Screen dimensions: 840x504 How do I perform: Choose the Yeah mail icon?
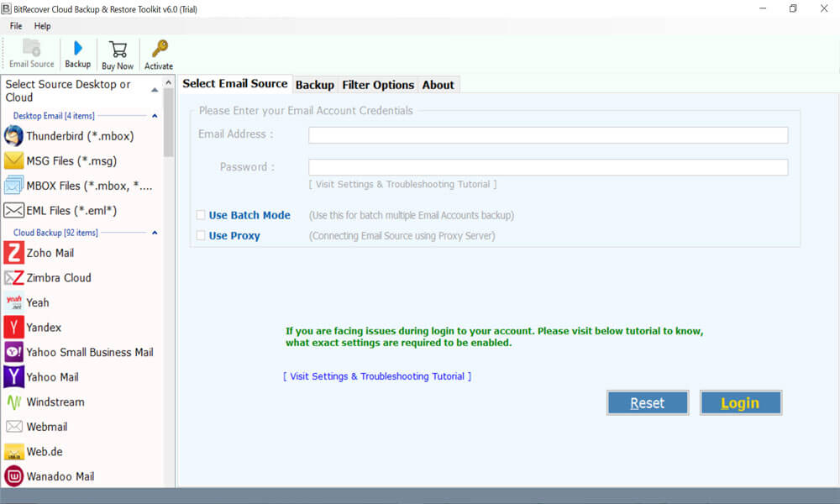click(13, 302)
